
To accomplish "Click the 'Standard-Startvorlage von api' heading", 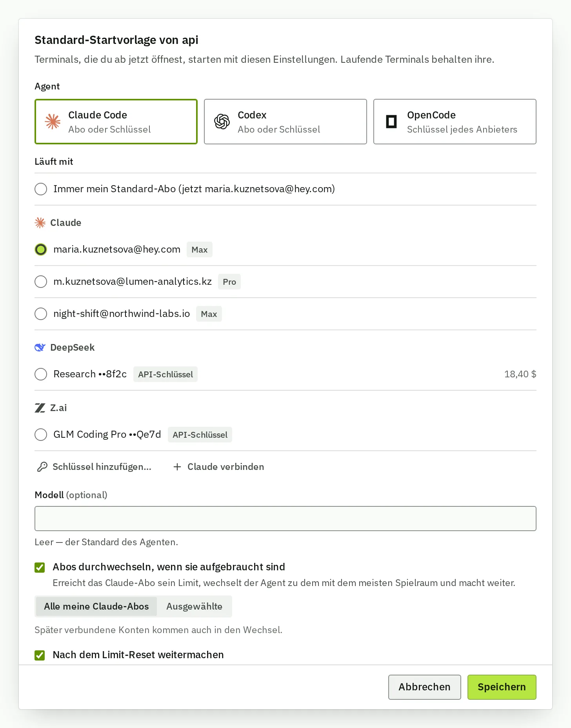I will [116, 40].
